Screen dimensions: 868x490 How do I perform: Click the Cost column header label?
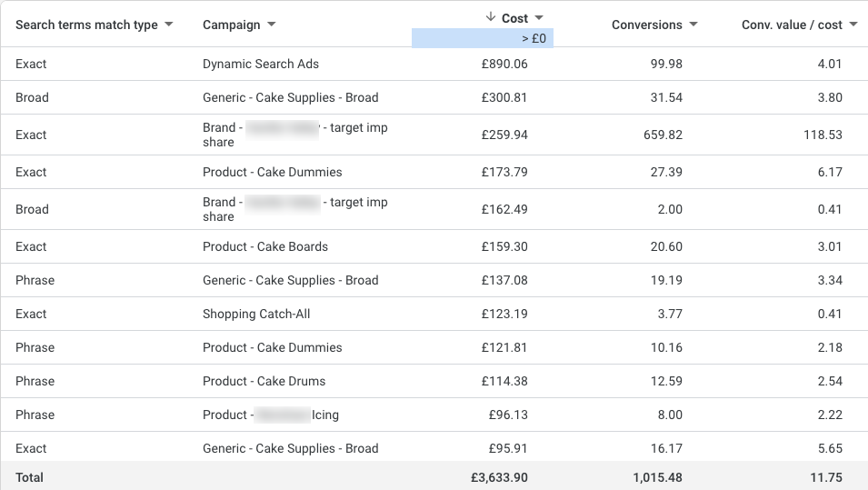[514, 18]
